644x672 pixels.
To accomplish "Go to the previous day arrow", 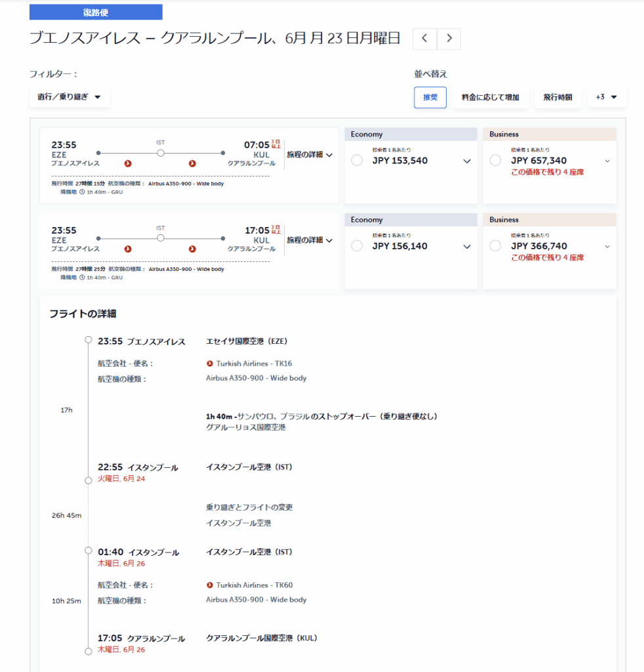I will 424,39.
